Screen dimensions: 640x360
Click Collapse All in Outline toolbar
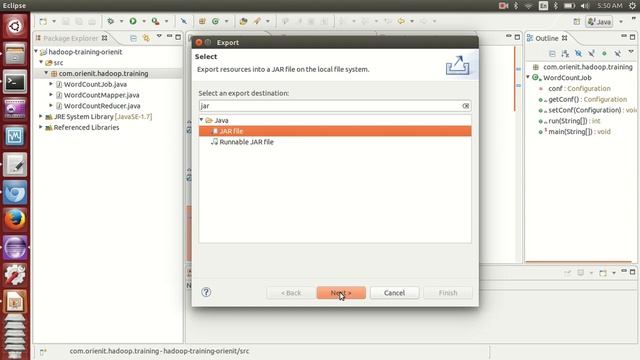click(552, 53)
